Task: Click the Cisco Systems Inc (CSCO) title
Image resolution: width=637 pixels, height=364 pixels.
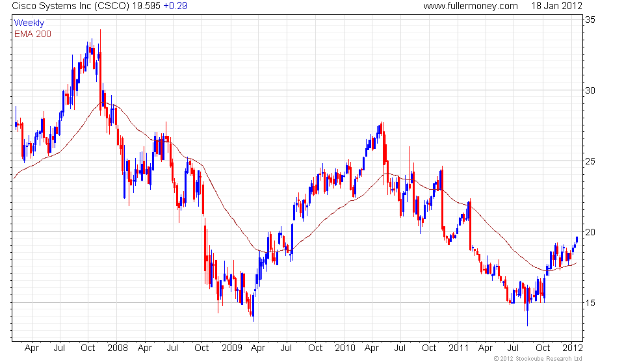Action: pyautogui.click(x=71, y=6)
